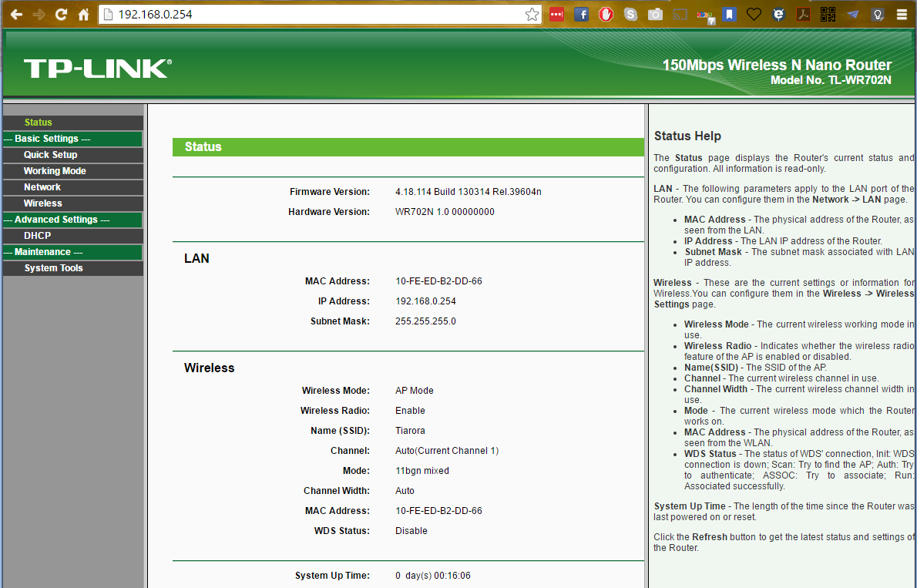Open the IE Tab extension icon
Screen dimensions: 917x588
point(778,15)
